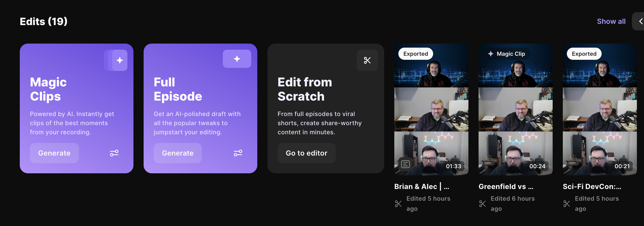Screen dimensions: 644x226
Task: Open the Show all edits link
Action: tap(611, 21)
